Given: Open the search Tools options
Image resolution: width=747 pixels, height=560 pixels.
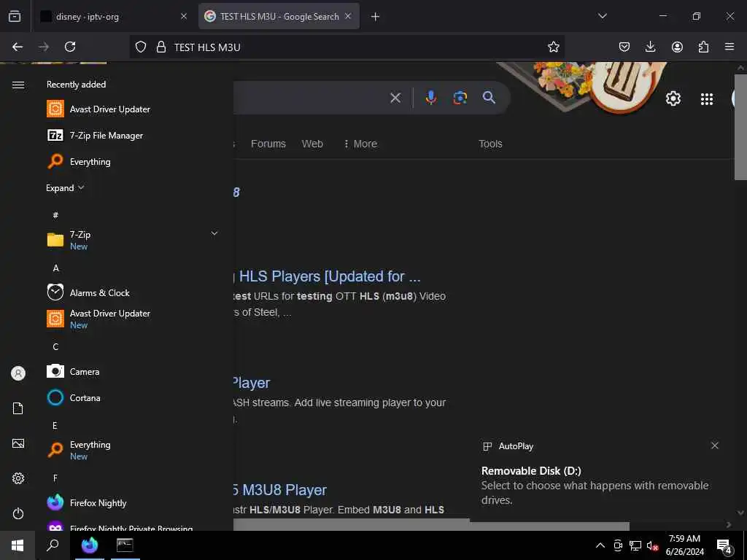Looking at the screenshot, I should [x=490, y=144].
